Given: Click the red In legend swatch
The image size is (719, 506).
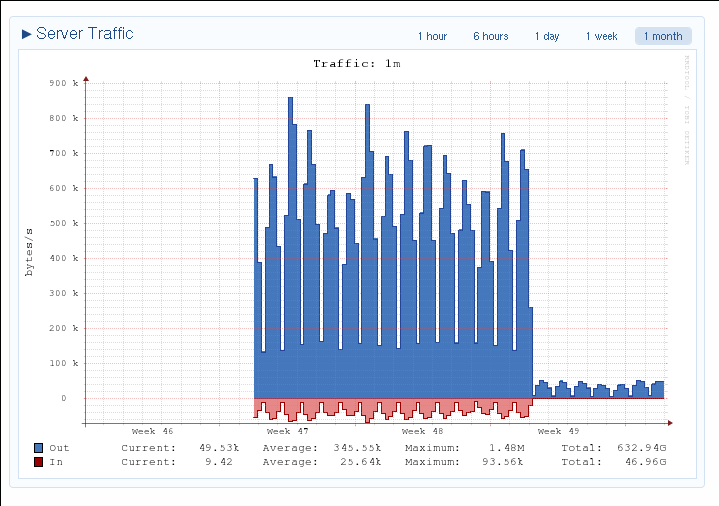Looking at the screenshot, I should pyautogui.click(x=38, y=463).
